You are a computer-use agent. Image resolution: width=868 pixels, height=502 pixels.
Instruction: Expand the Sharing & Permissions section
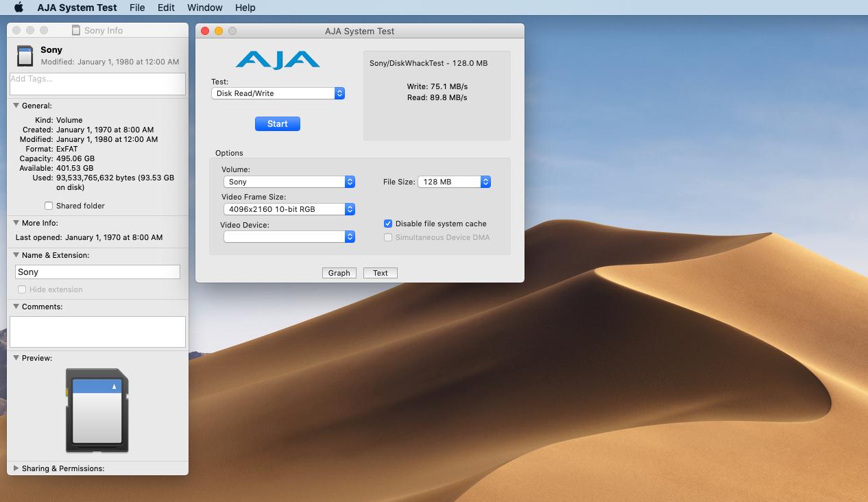click(16, 468)
